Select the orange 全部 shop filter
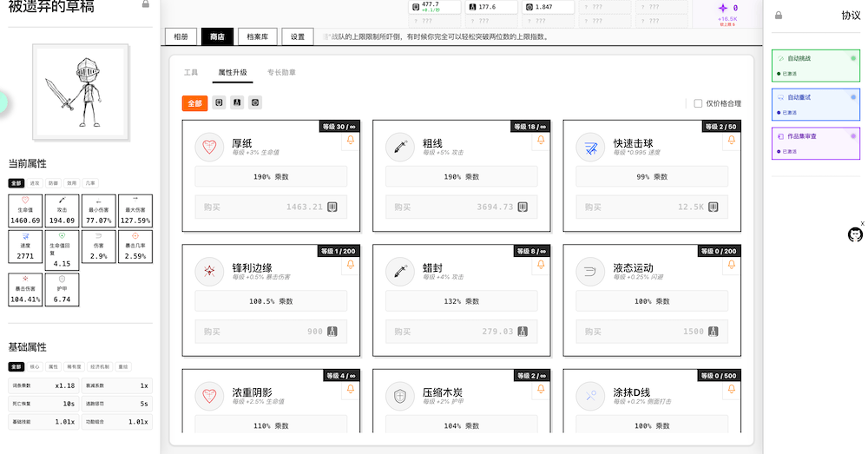868x454 pixels. (x=194, y=103)
